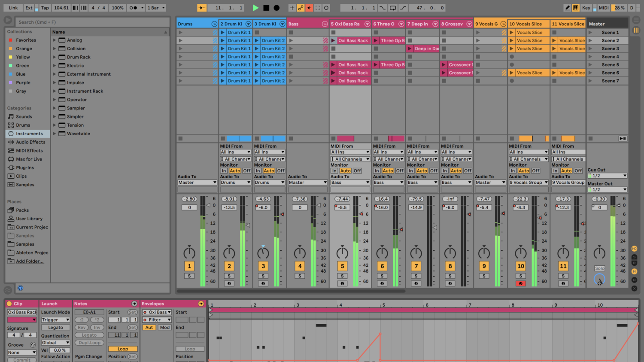The height and width of the screenshot is (362, 644).
Task: Open the 1 Bar global quantization menu
Action: (x=156, y=8)
